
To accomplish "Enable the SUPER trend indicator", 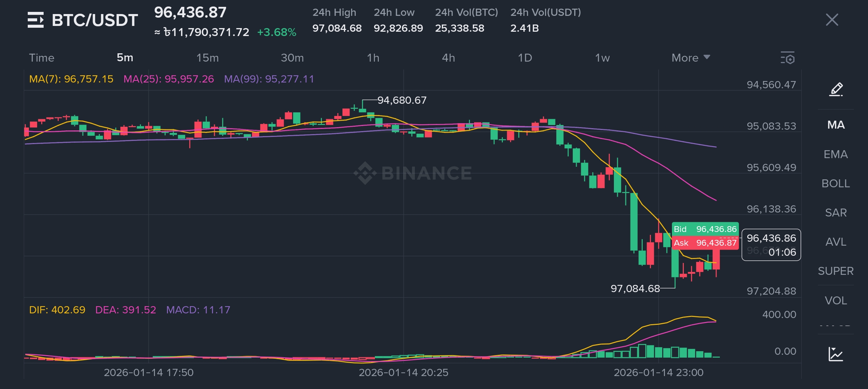I will coord(836,271).
